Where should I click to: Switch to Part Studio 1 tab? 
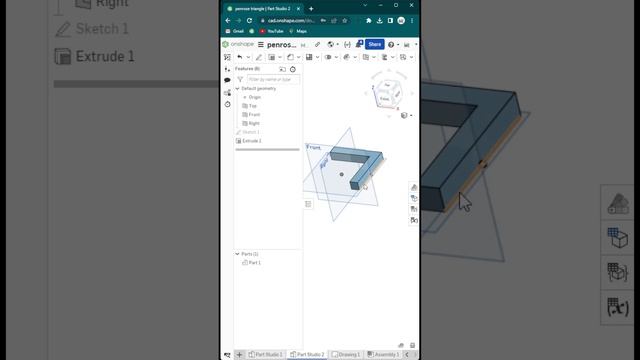266,355
